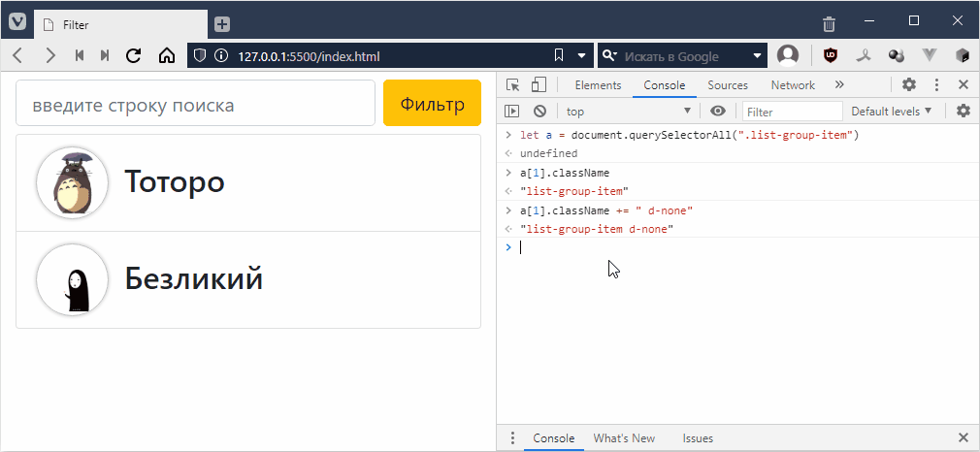Open the top context selector dropdown

click(x=628, y=112)
